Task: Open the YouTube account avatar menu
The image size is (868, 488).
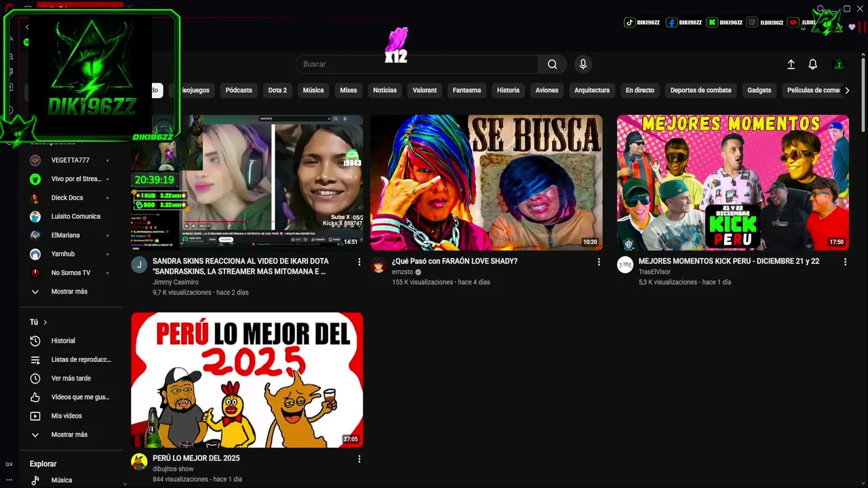Action: [839, 64]
